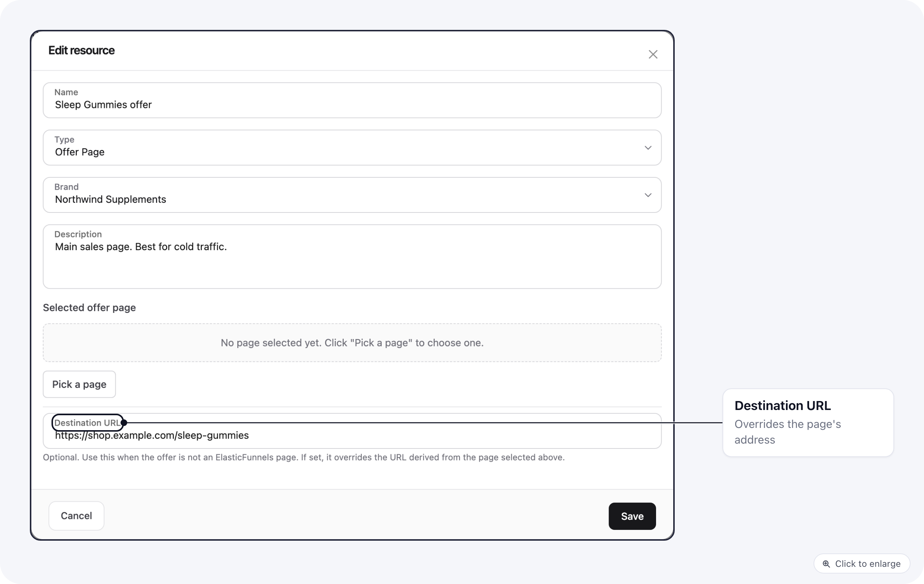
Task: Click the Click to enlarge button
Action: (x=861, y=563)
